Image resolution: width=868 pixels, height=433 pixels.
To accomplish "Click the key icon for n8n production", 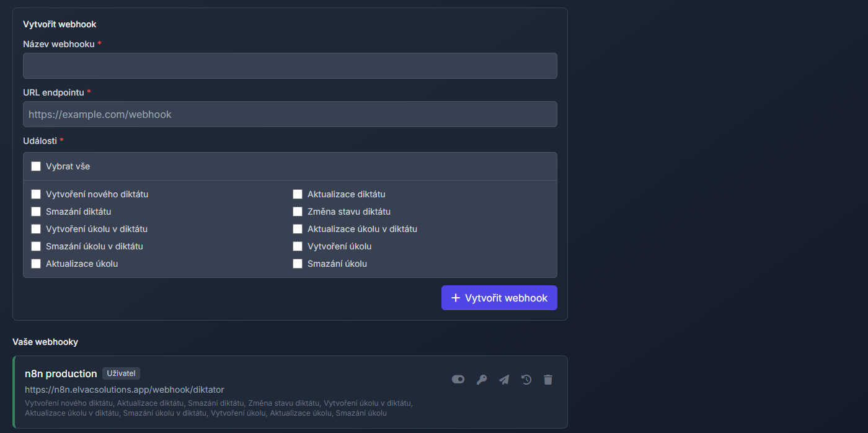I will coord(481,380).
